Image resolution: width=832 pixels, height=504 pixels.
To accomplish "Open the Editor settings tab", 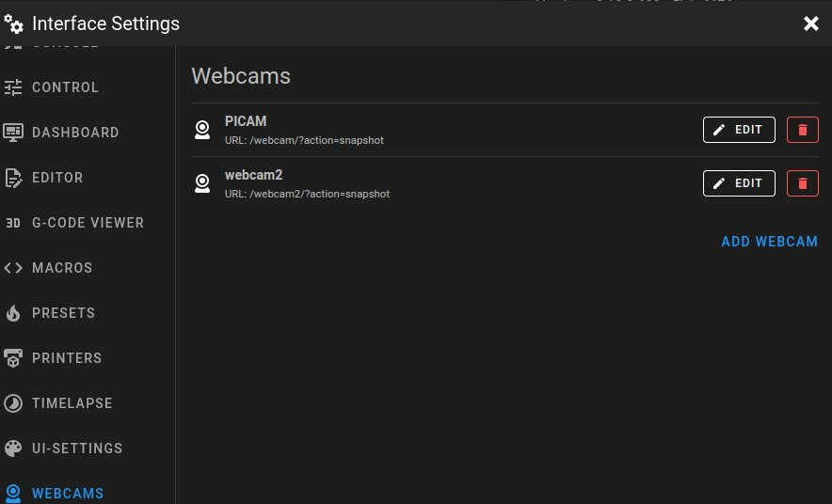I will 88,178.
